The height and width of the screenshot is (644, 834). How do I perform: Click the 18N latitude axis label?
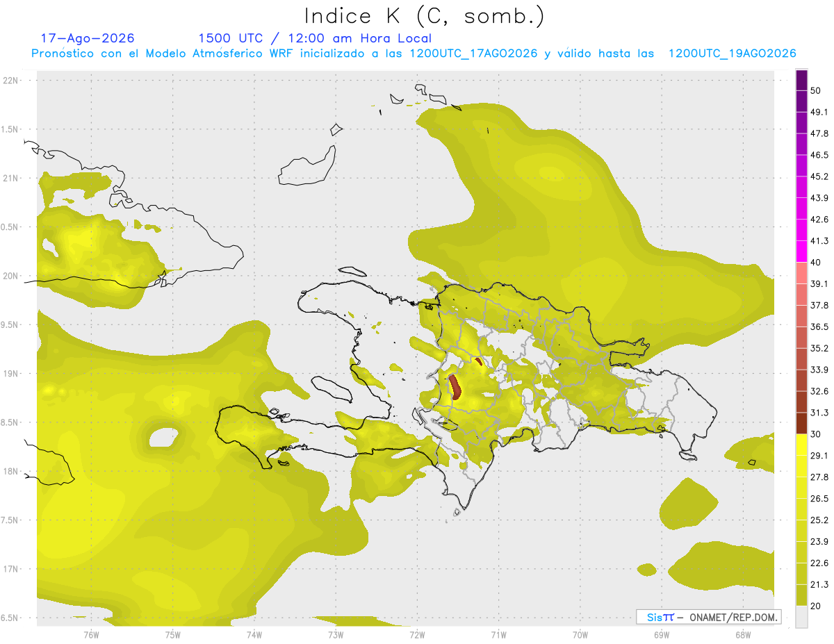[x=11, y=471]
